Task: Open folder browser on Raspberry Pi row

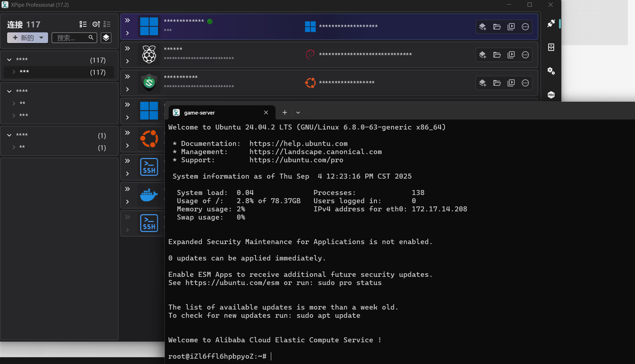Action: click(497, 55)
